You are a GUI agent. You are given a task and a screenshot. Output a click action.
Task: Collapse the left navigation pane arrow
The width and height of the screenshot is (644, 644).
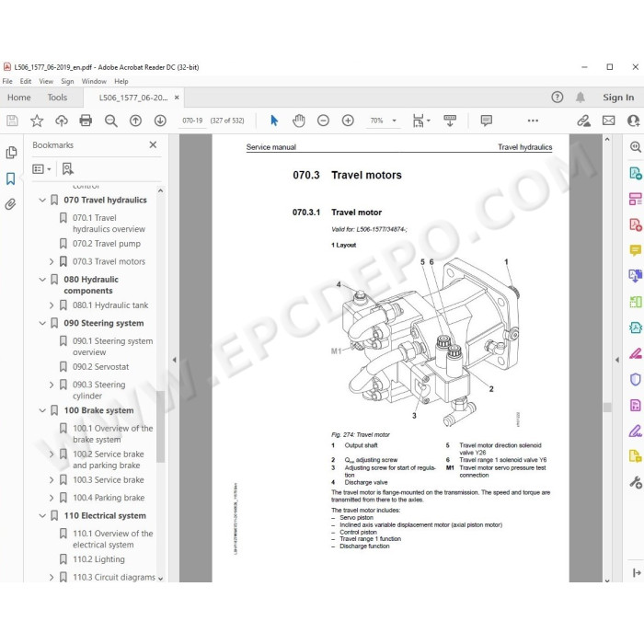pyautogui.click(x=174, y=360)
